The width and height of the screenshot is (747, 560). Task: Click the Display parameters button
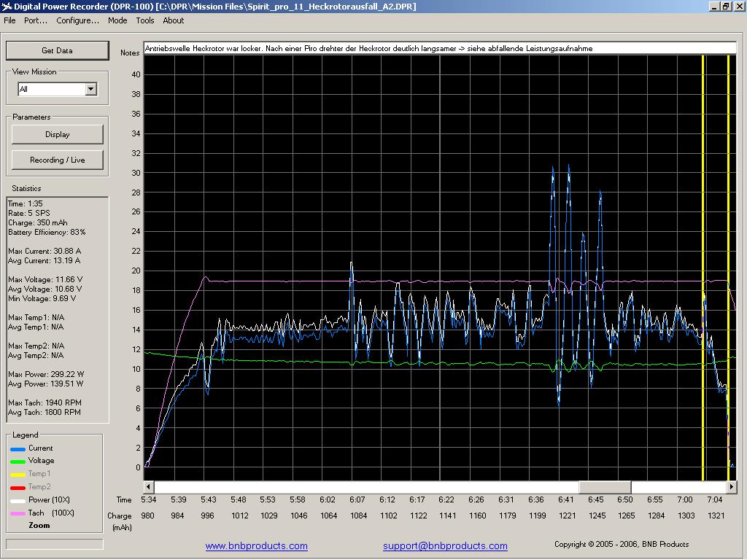tap(57, 134)
